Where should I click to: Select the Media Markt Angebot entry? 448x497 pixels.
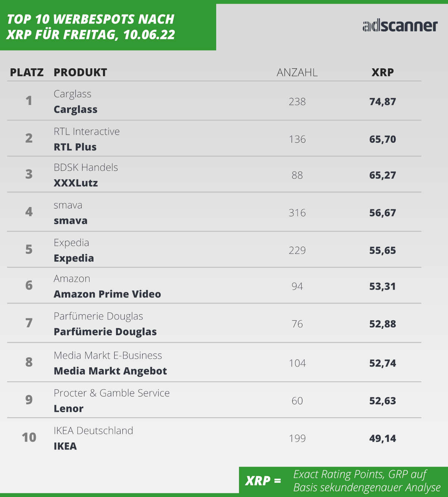tap(110, 371)
